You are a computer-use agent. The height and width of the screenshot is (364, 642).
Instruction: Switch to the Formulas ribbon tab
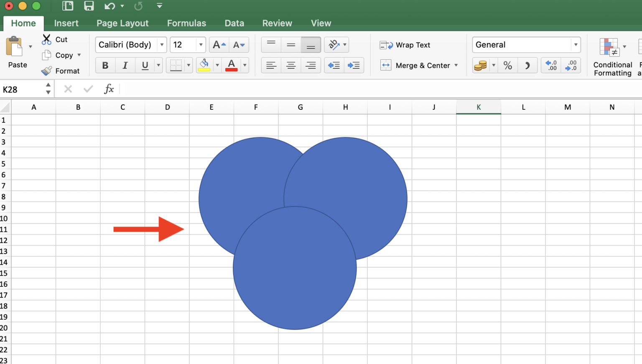coord(186,23)
